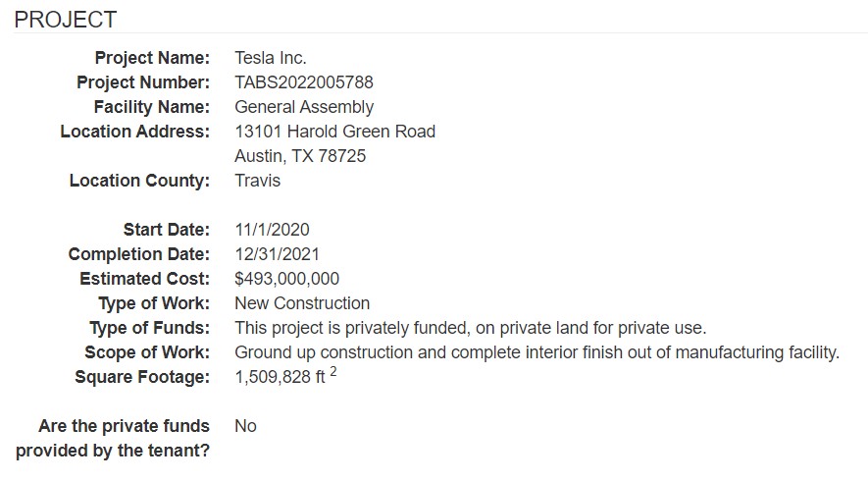Viewport: 868px width, 482px height.
Task: Click the Project Number label
Action: click(x=143, y=82)
